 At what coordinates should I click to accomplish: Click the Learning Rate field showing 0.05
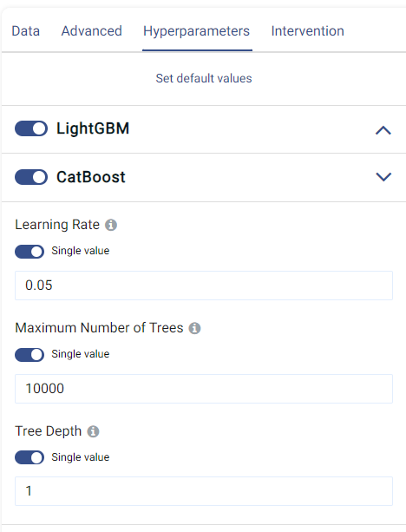tap(204, 286)
